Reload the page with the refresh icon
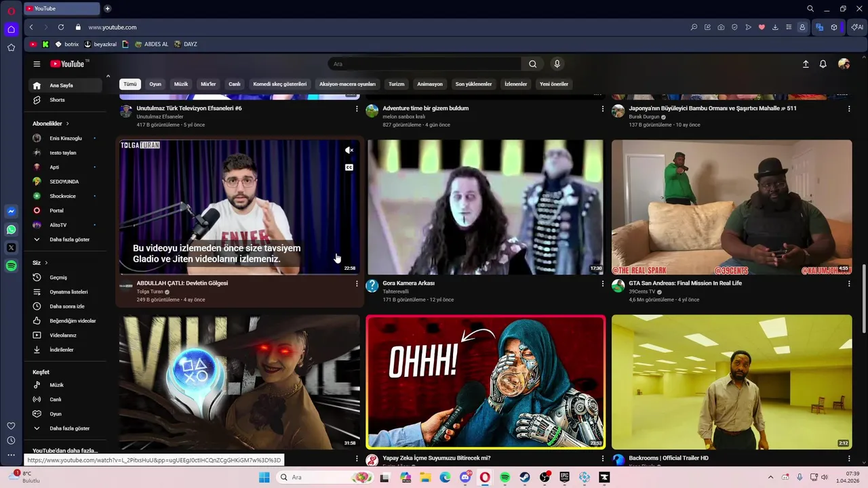 61,27
